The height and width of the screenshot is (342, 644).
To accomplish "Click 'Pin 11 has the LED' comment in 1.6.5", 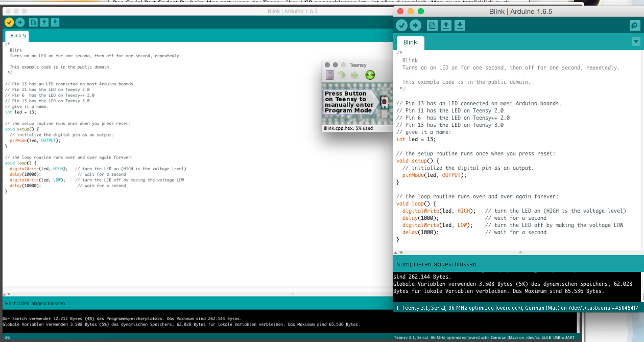I will (450, 110).
